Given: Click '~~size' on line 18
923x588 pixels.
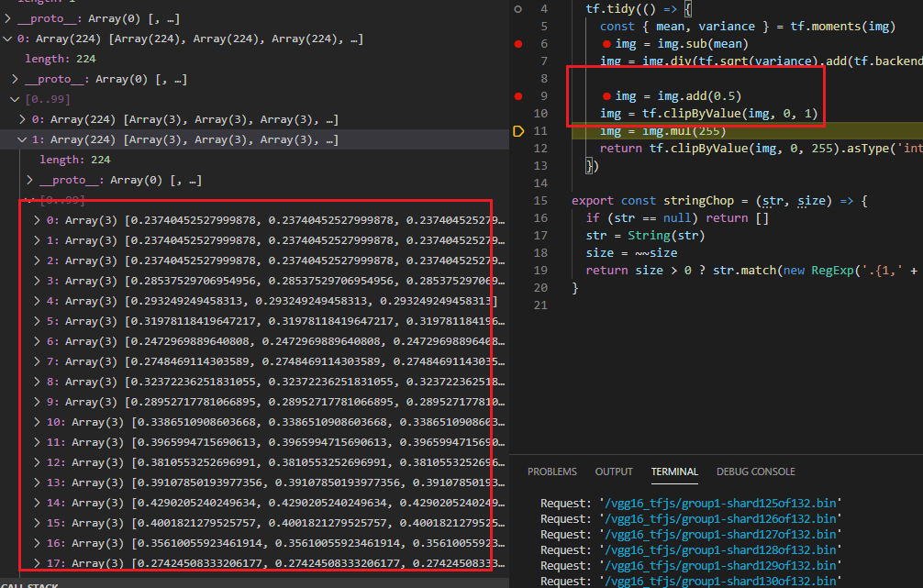Looking at the screenshot, I should pos(656,253).
